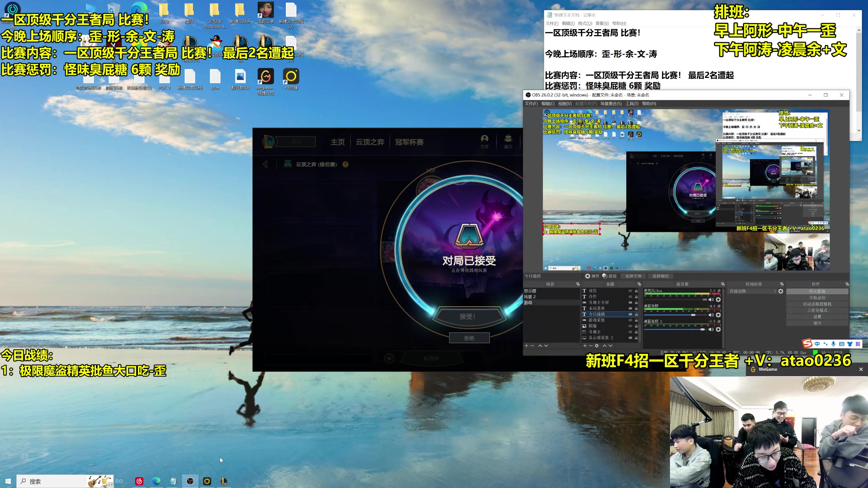Toggle visibility of 合作 source
This screenshot has height=488, width=868.
(x=630, y=297)
